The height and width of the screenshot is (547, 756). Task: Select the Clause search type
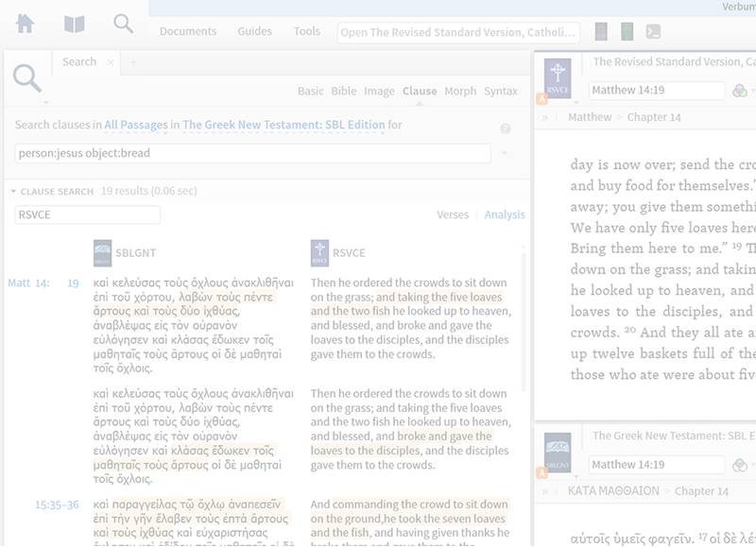point(420,91)
